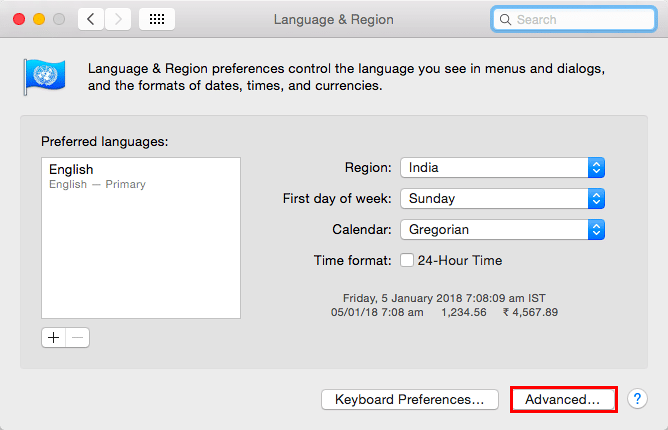Image resolution: width=668 pixels, height=430 pixels.
Task: Close the Language & Region window
Action: pos(19,19)
